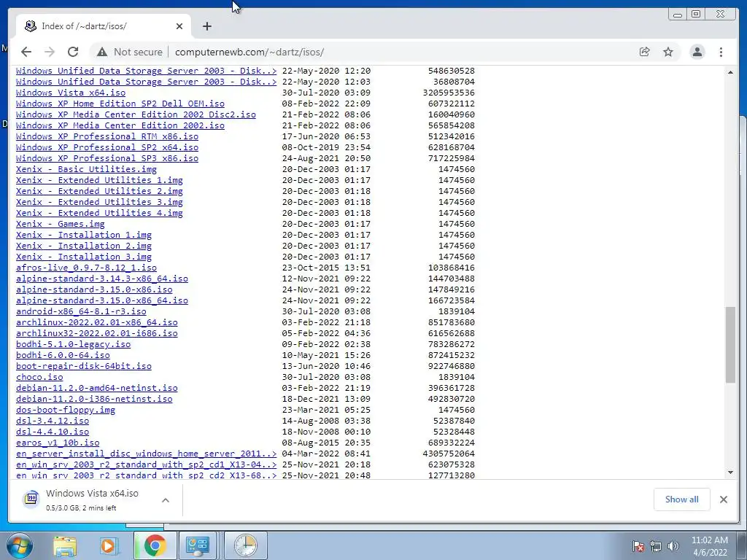Open earos_v1_10b.iso link
This screenshot has height=560, width=747.
58,443
